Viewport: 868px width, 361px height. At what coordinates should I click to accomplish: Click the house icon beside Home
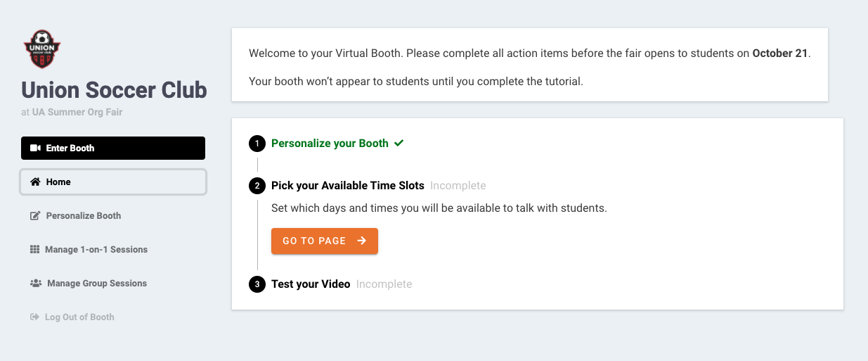click(35, 182)
